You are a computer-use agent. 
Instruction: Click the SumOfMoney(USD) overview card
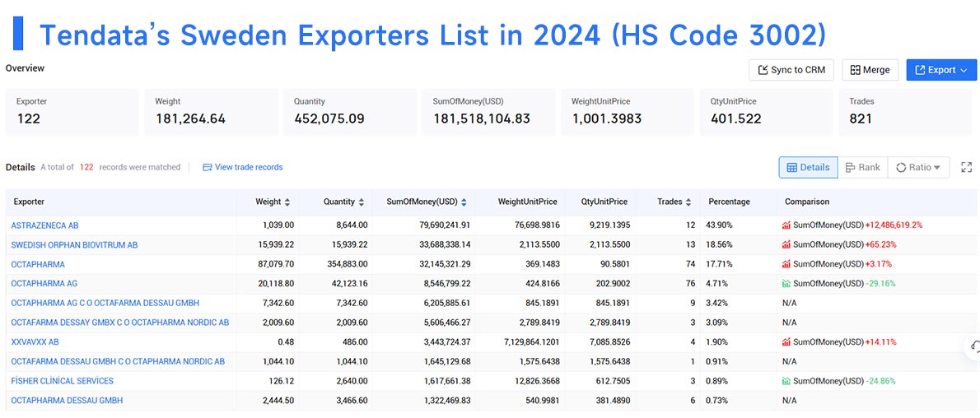point(488,112)
